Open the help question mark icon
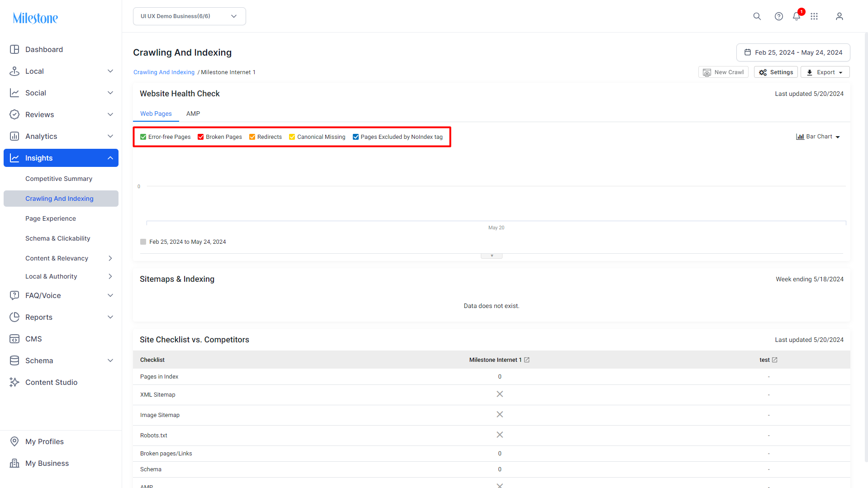Viewport: 868px width, 488px height. 778,16
